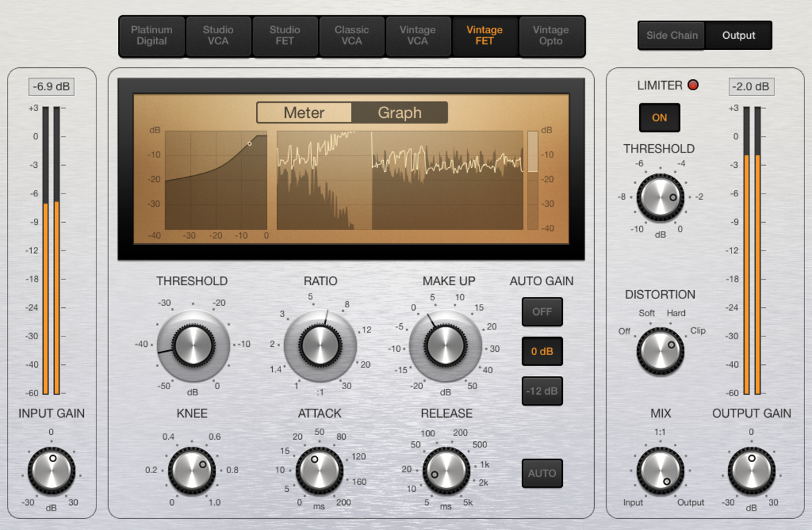Click the Mix knob
The height and width of the screenshot is (530, 812).
pyautogui.click(x=660, y=471)
